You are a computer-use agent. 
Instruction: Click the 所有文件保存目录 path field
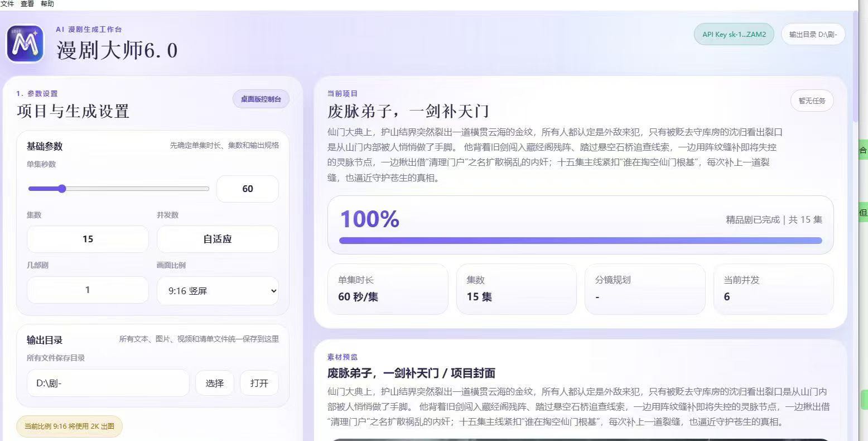pos(108,383)
